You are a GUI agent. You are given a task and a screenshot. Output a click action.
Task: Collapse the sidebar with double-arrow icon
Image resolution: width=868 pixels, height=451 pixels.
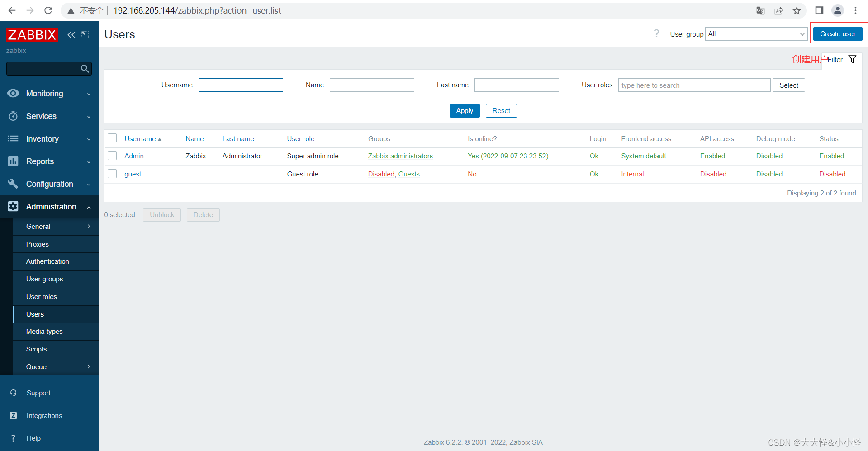(x=71, y=35)
